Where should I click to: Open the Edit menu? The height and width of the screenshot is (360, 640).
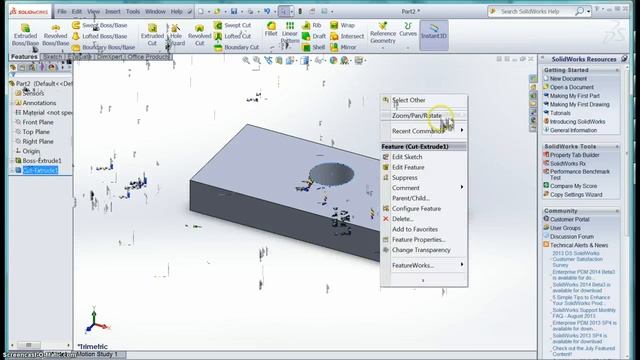pyautogui.click(x=77, y=11)
